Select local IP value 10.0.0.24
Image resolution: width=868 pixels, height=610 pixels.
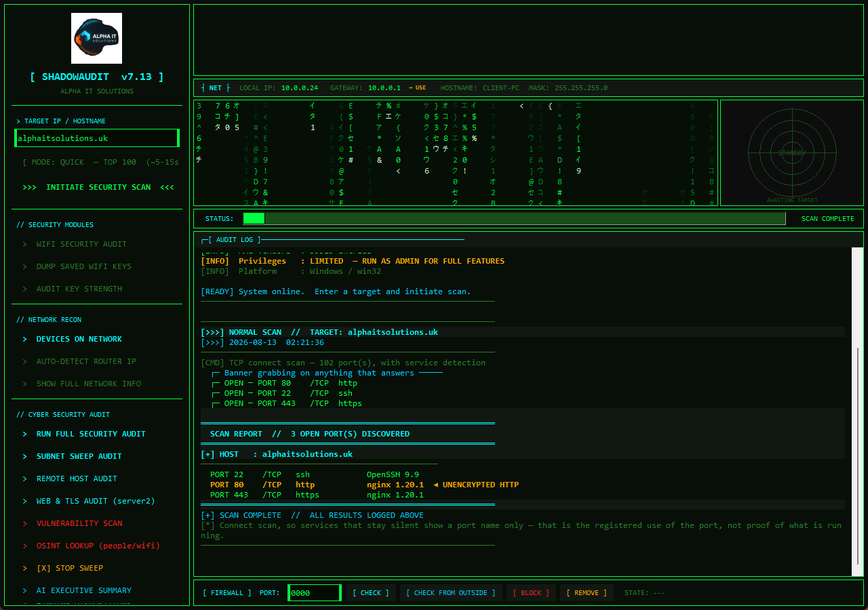pyautogui.click(x=300, y=88)
